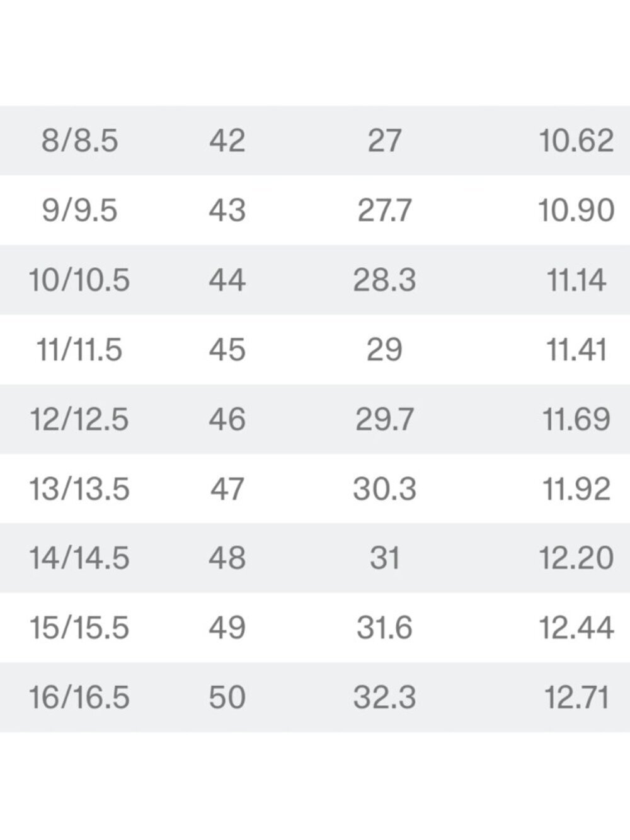Click the 11/11.5 size cell
This screenshot has height=840, width=630.
[79, 349]
